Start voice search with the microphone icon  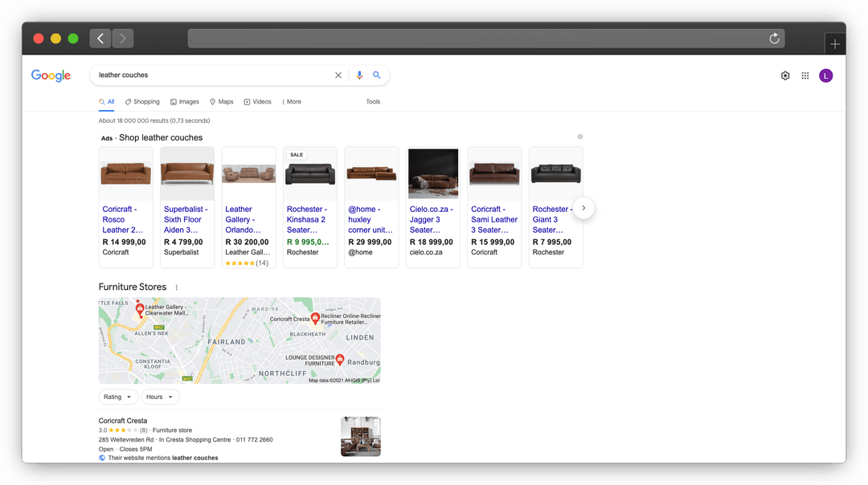pyautogui.click(x=359, y=75)
